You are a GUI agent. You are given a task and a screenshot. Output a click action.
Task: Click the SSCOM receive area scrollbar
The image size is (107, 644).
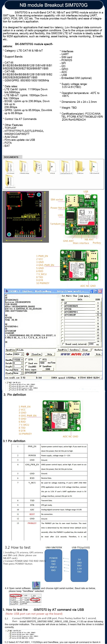(x=58, y=321)
